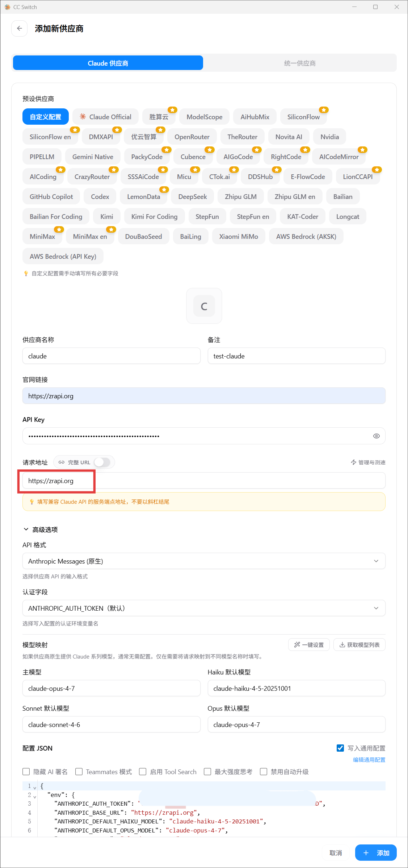
Task: Focus the 请求地址 URL field
Action: [x=204, y=481]
